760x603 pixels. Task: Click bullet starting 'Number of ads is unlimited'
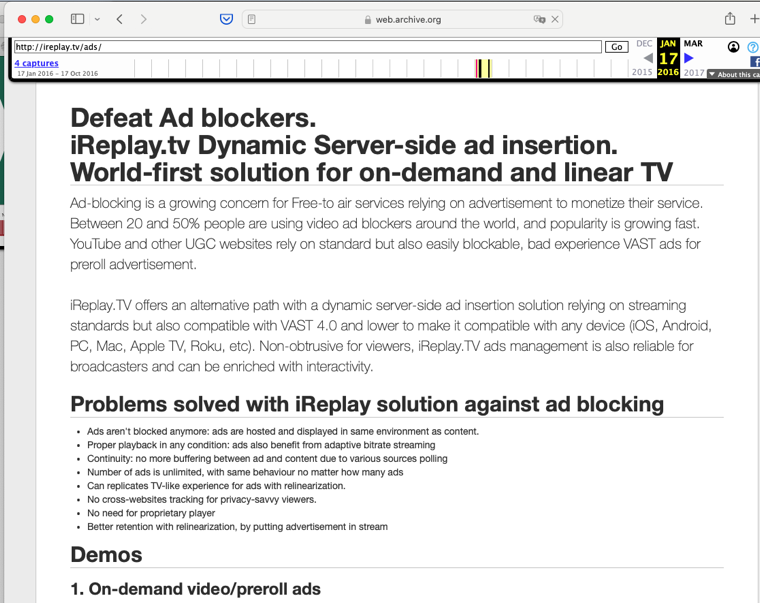point(245,472)
